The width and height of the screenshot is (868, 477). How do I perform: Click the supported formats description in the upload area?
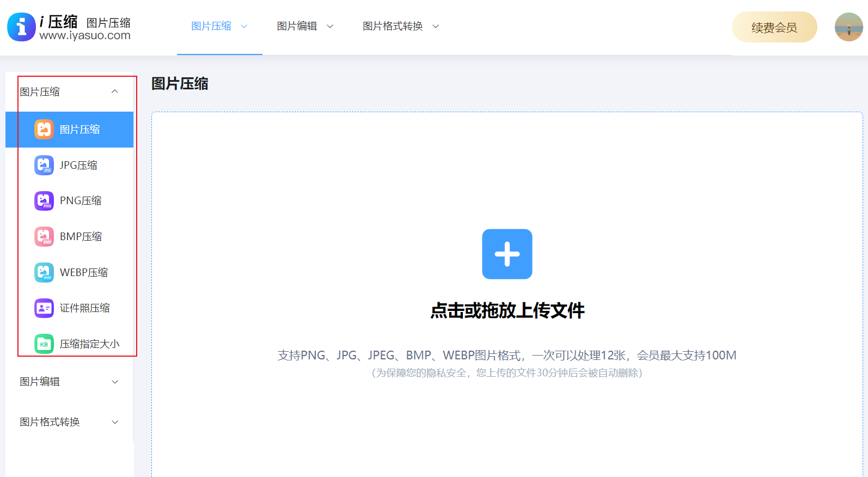tap(506, 356)
